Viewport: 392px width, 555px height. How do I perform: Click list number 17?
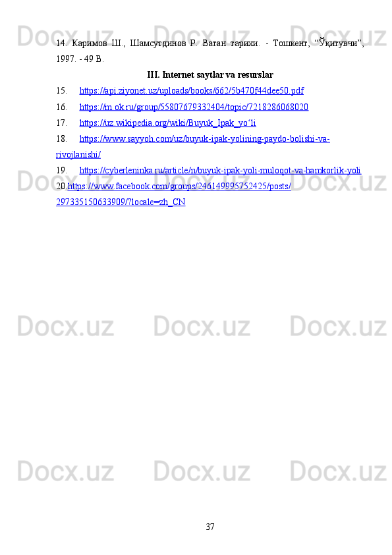click(61, 123)
